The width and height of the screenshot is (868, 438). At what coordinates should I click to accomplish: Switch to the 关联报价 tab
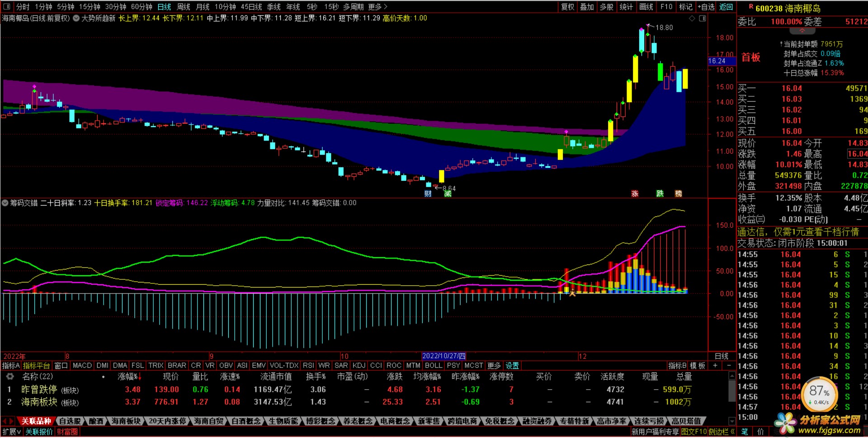[x=39, y=432]
